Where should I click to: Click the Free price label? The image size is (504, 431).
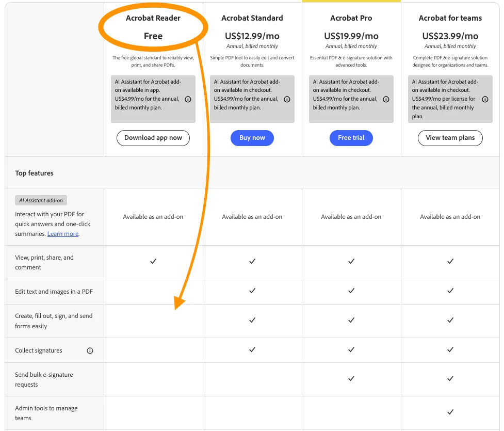[x=153, y=36]
